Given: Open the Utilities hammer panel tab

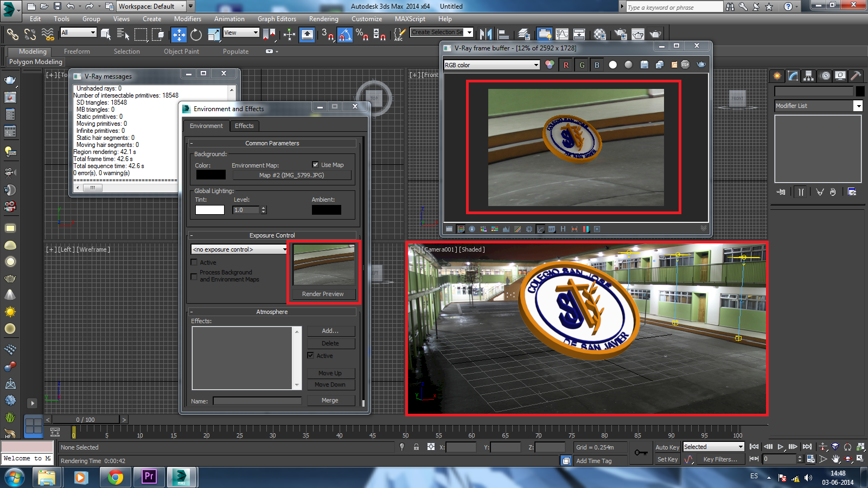Looking at the screenshot, I should [856, 76].
